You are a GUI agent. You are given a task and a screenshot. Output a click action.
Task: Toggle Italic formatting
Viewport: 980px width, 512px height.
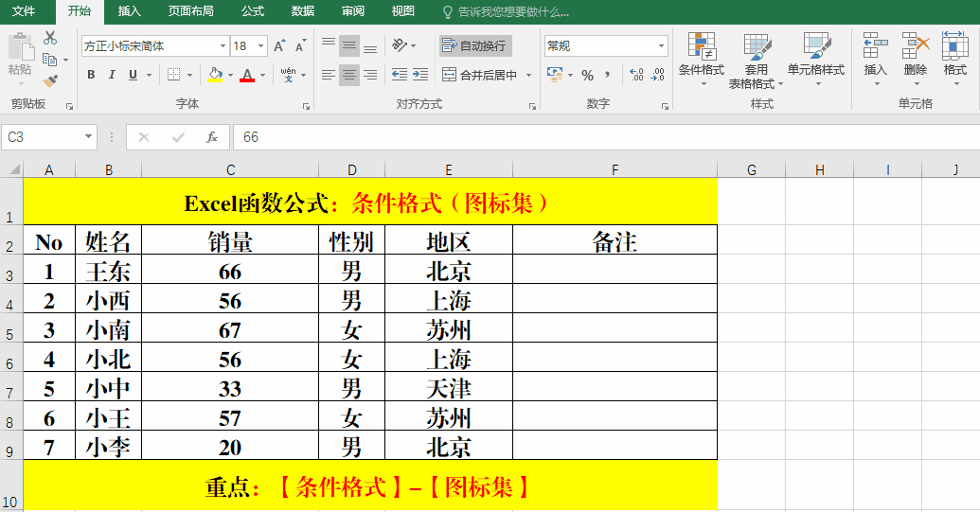112,75
